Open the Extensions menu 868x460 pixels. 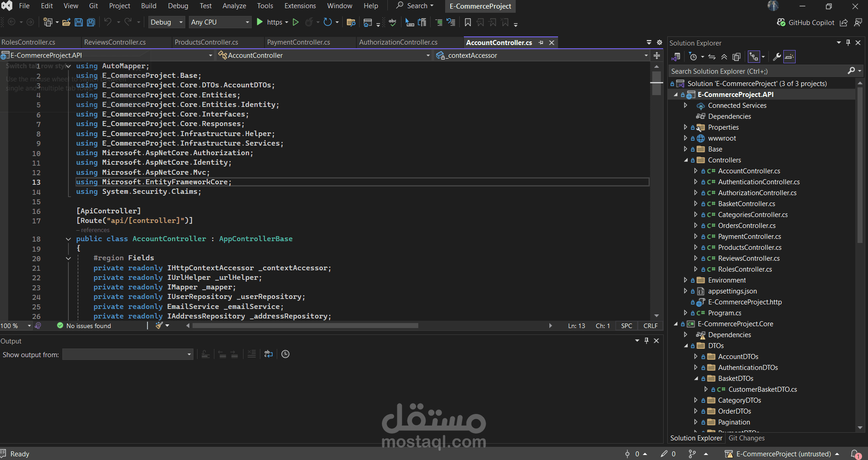[300, 6]
